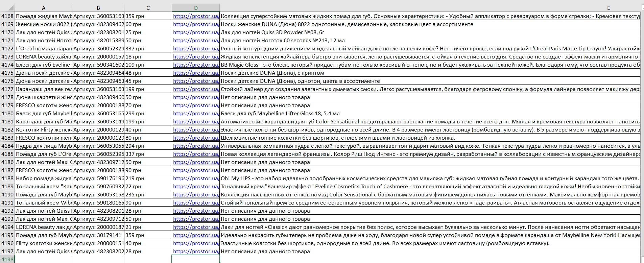Select row 4190 header
644x263 pixels.
pos(7,194)
